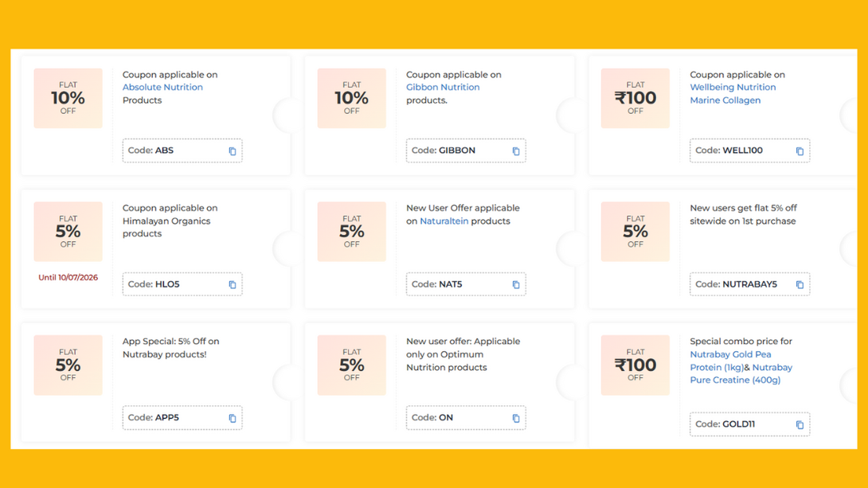This screenshot has width=868, height=488.
Task: Click the Code: APP5 box
Action: 182,418
